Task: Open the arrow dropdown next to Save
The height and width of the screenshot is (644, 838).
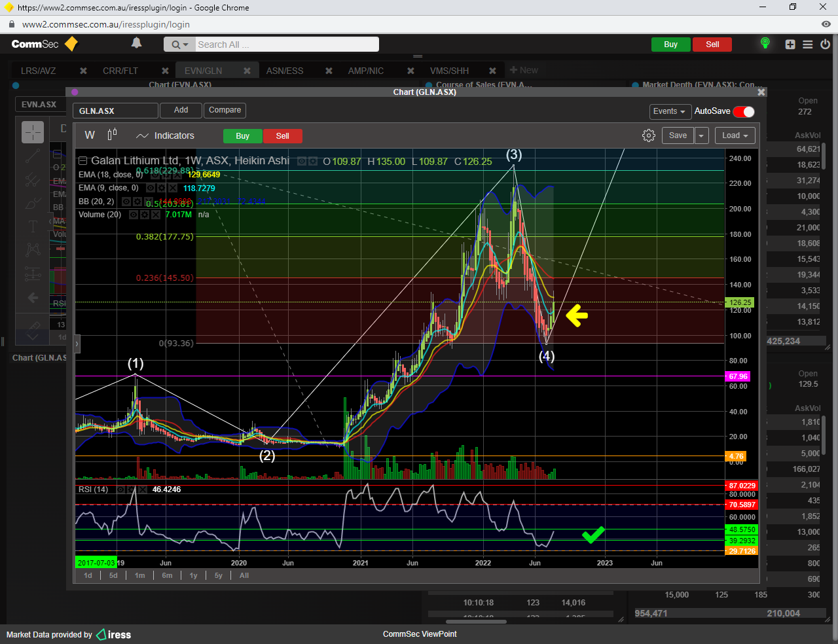Action: (701, 135)
